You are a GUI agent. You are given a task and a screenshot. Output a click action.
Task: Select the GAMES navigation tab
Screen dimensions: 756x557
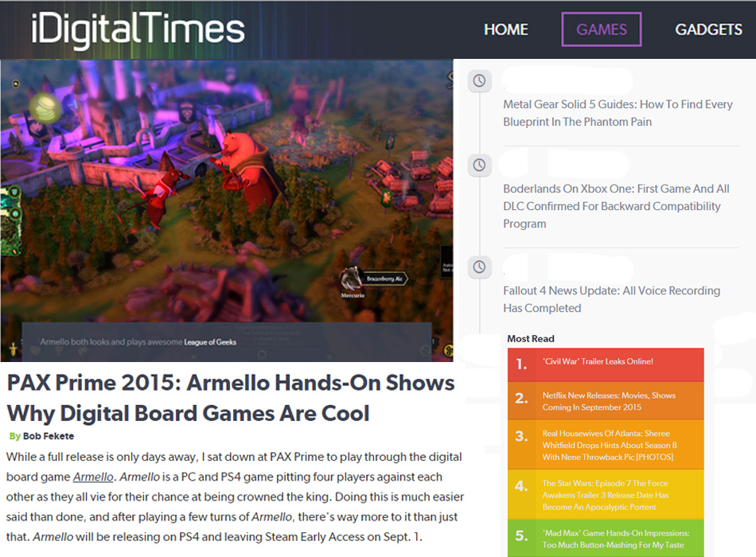601,29
